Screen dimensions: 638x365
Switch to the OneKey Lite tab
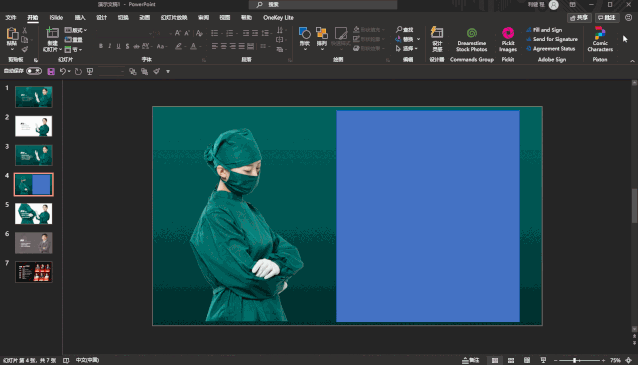click(x=278, y=17)
